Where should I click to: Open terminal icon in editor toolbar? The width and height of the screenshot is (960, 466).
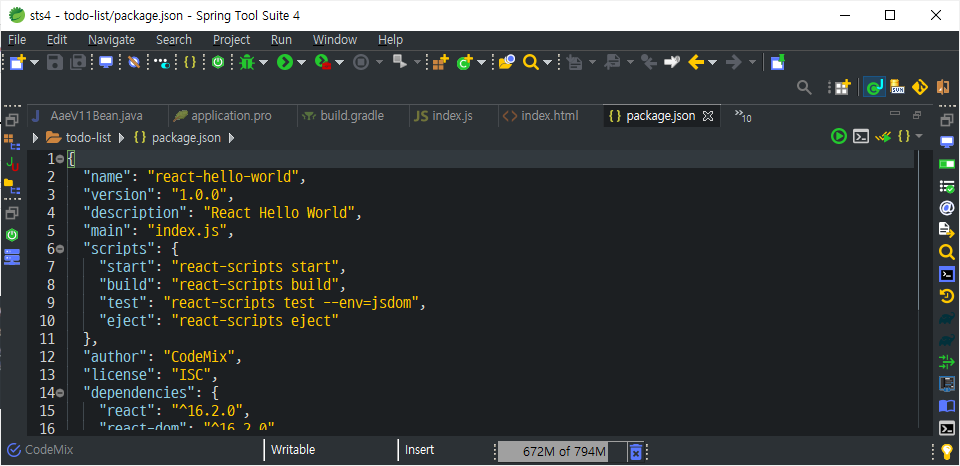[x=861, y=137]
